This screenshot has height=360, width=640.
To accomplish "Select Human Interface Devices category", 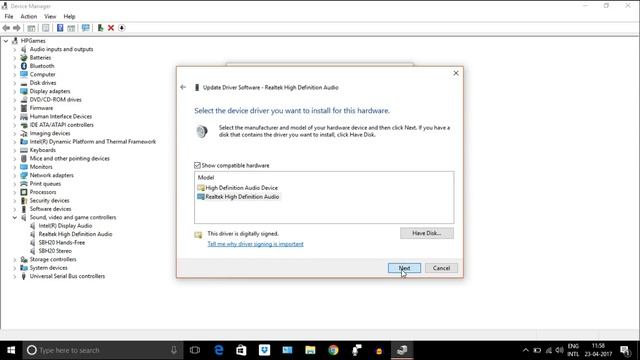I will [x=60, y=117].
